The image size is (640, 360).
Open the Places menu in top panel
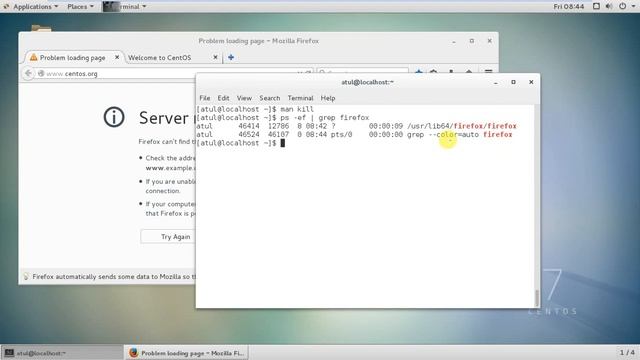(x=80, y=7)
